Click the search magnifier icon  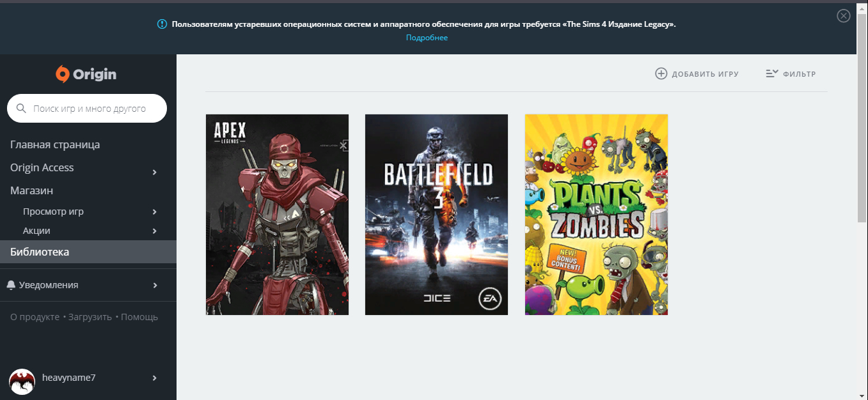click(x=21, y=109)
